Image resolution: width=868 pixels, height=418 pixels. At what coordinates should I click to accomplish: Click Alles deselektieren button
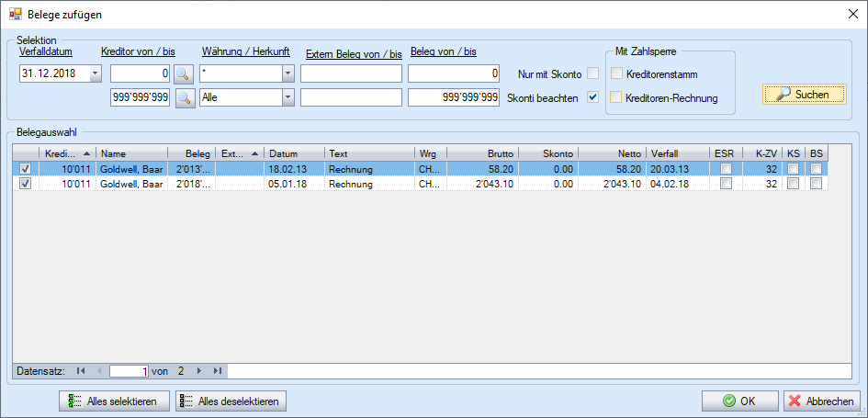point(231,401)
